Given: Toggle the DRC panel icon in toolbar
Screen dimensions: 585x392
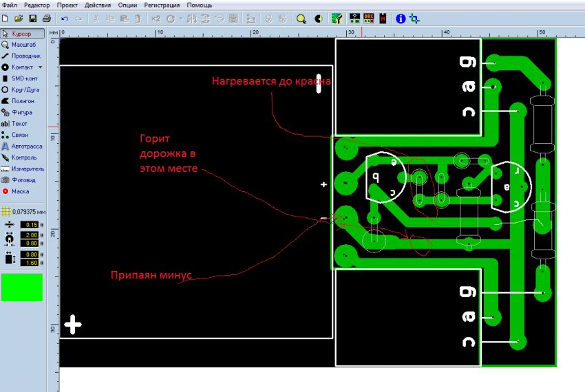Looking at the screenshot, I should tap(368, 19).
